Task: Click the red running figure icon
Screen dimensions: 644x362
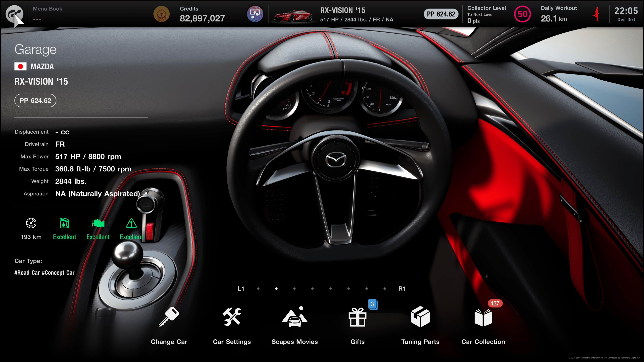Action: click(x=597, y=14)
